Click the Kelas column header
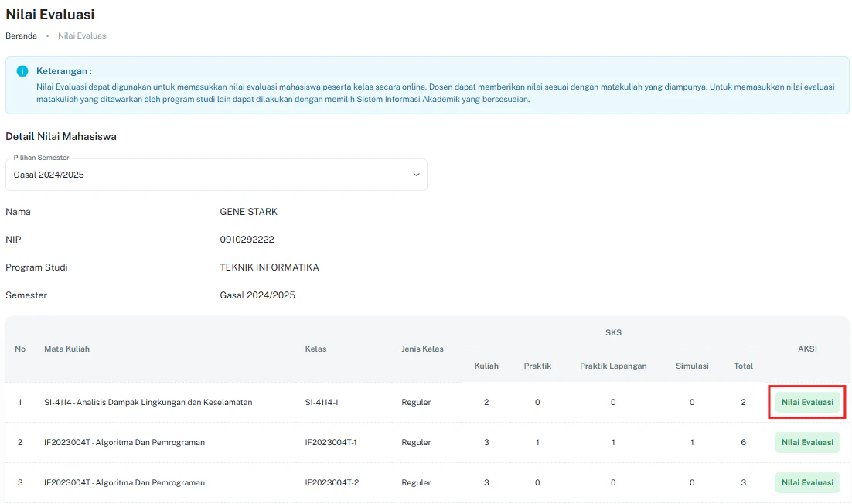The width and height of the screenshot is (852, 504). (x=315, y=349)
